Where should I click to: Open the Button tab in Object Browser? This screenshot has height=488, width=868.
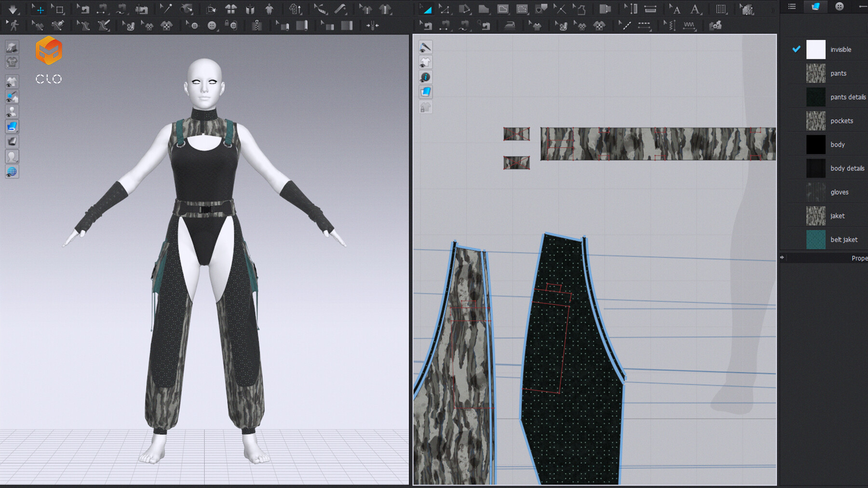tap(840, 6)
